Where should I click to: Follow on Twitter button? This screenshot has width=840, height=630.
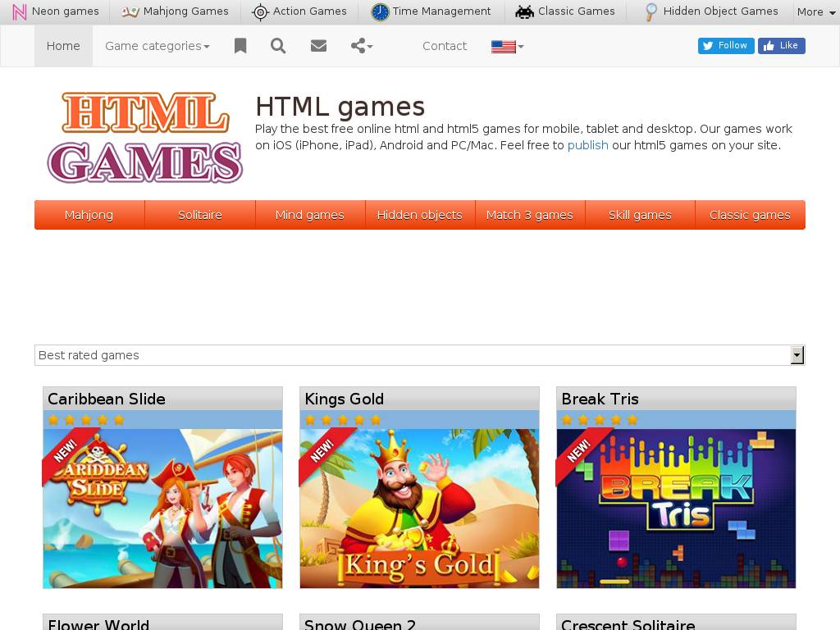click(x=725, y=46)
